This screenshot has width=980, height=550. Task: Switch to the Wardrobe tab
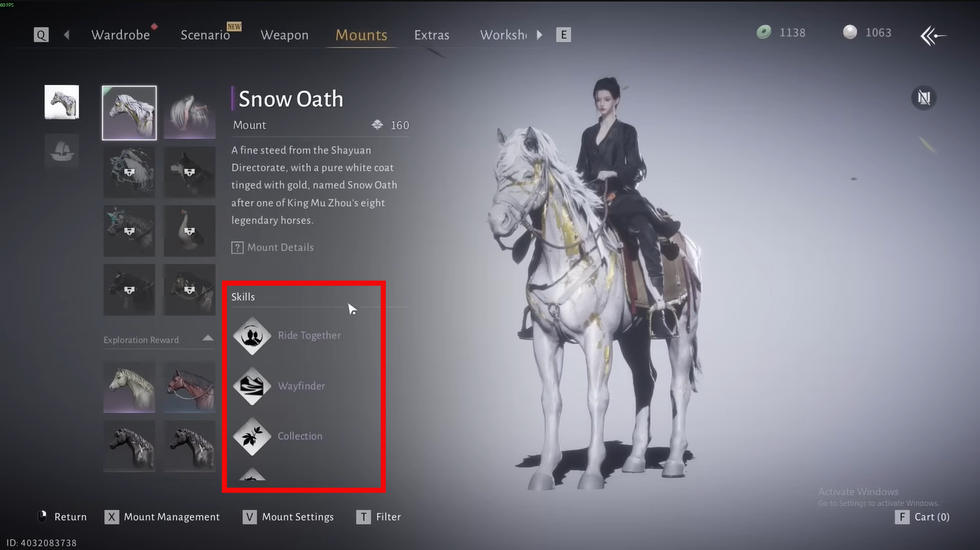(120, 35)
